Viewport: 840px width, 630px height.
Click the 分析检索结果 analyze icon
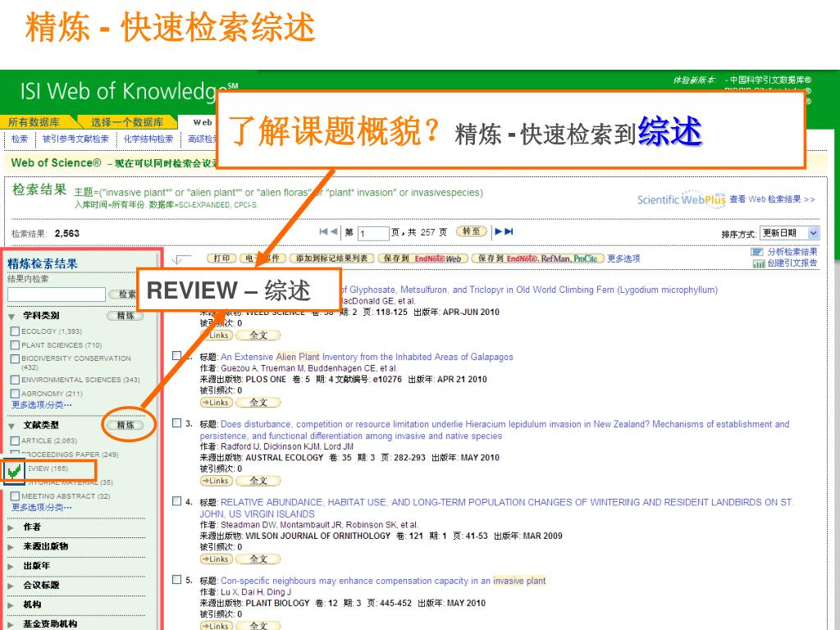[757, 252]
